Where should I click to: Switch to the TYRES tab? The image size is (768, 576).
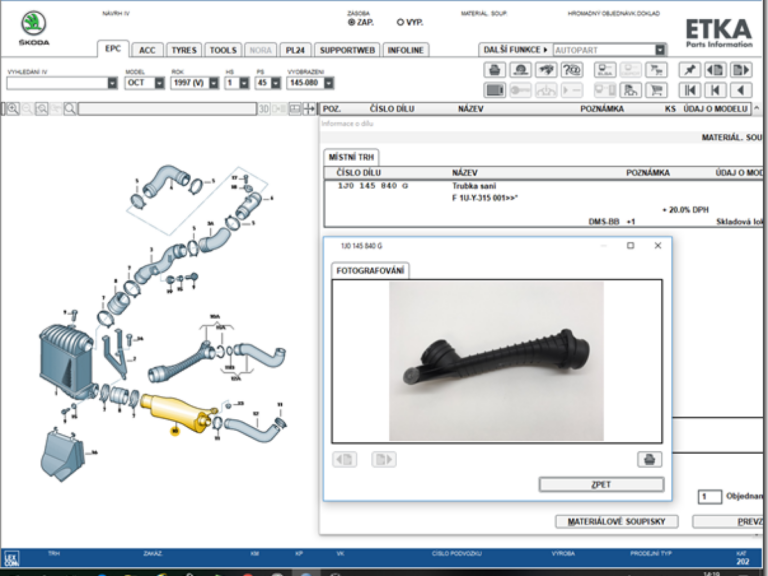coord(183,49)
